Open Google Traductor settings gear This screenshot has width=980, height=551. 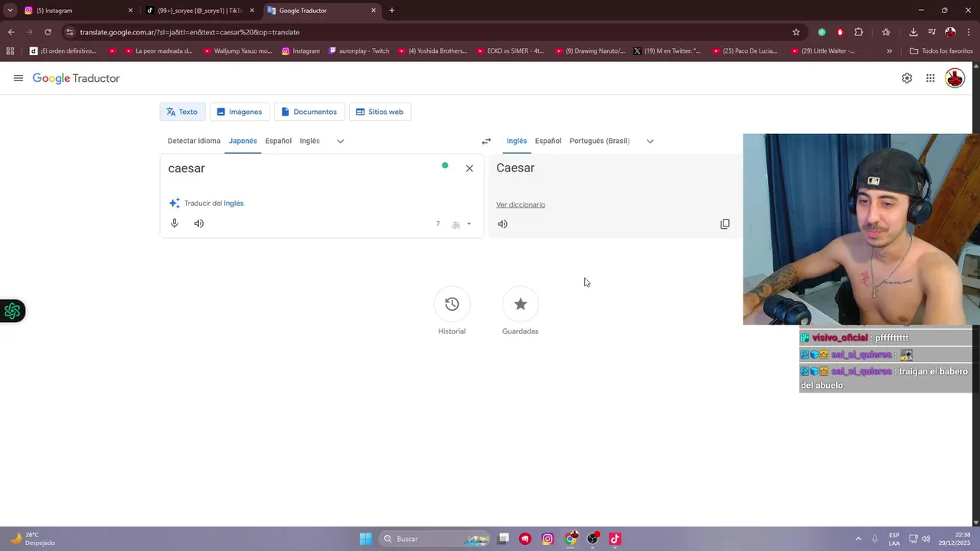coord(906,78)
